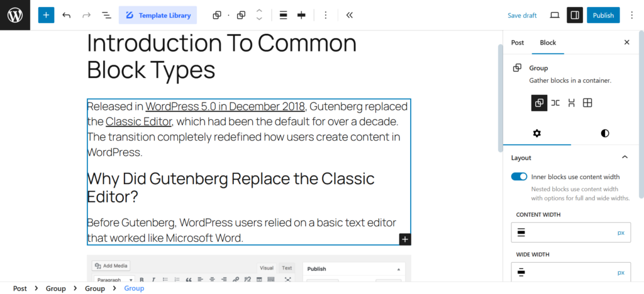This screenshot has width=644, height=294.
Task: Click the post title Introduction To Common Block Types
Action: (222, 56)
